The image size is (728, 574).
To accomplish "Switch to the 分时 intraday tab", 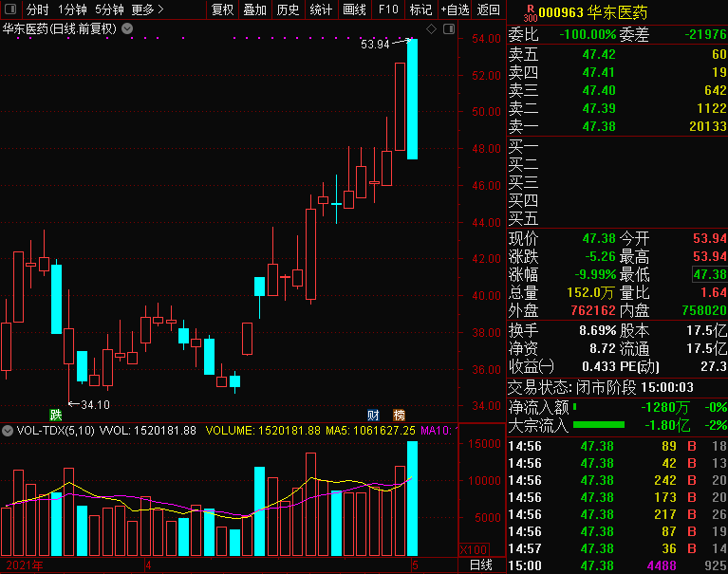I will pos(37,9).
